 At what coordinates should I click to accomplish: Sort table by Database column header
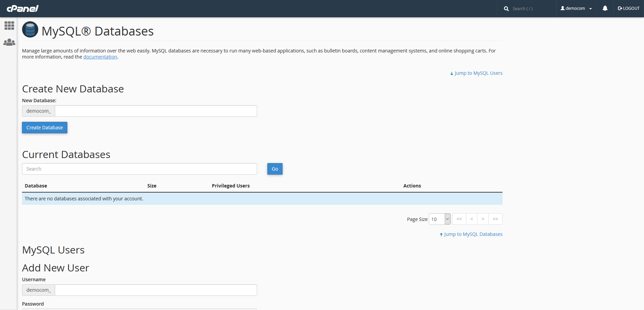point(36,186)
